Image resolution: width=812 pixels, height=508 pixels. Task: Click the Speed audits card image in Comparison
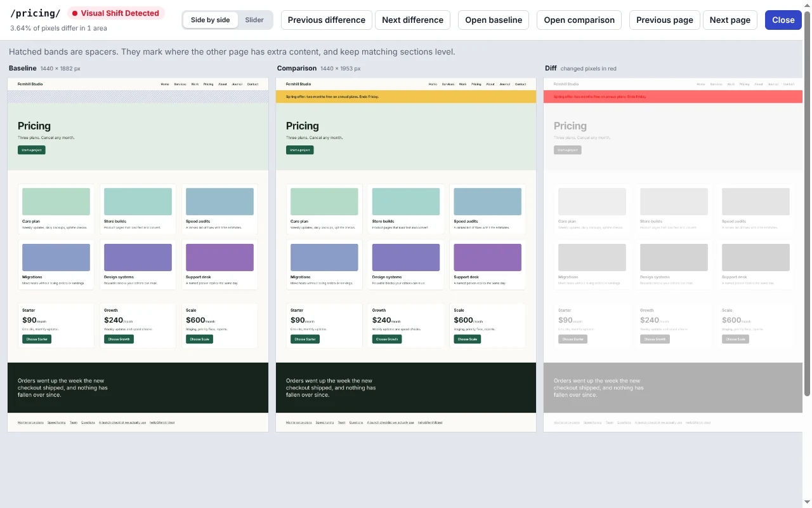coord(488,201)
